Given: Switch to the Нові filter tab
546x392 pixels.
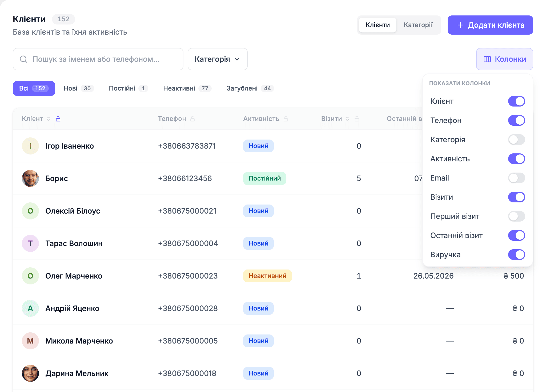Looking at the screenshot, I should click(79, 88).
